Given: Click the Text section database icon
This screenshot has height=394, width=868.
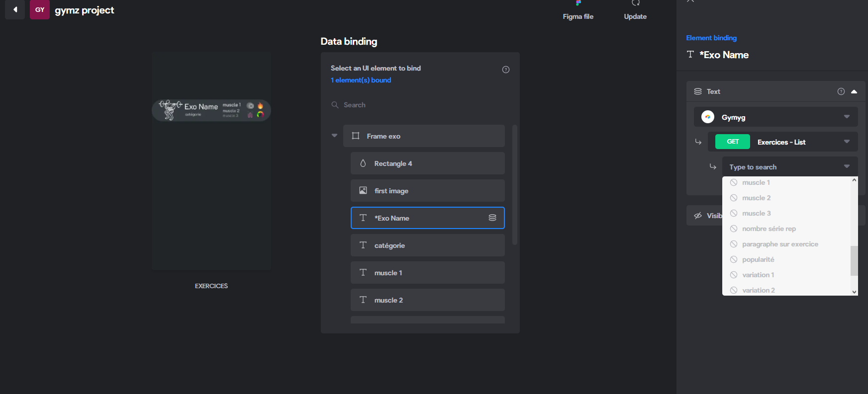Looking at the screenshot, I should coord(698,91).
